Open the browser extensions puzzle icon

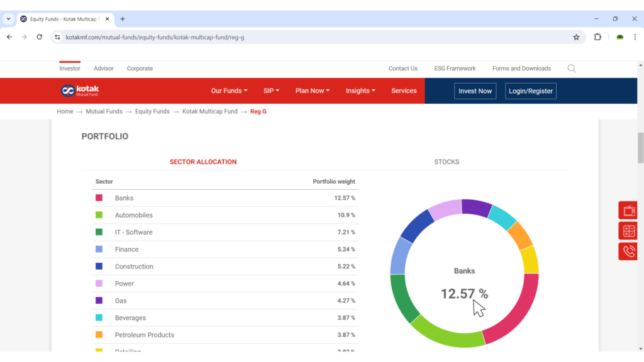tap(597, 37)
